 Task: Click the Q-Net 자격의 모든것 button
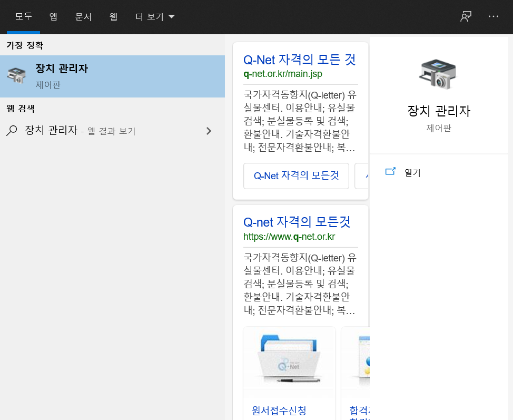pos(296,176)
